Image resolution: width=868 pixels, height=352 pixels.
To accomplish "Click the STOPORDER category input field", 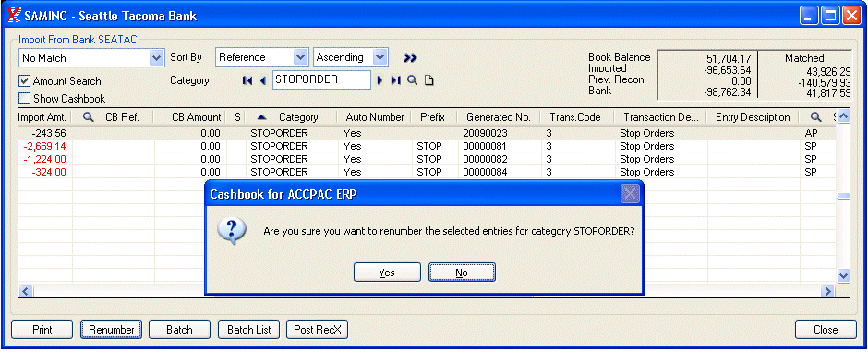I will click(x=321, y=79).
